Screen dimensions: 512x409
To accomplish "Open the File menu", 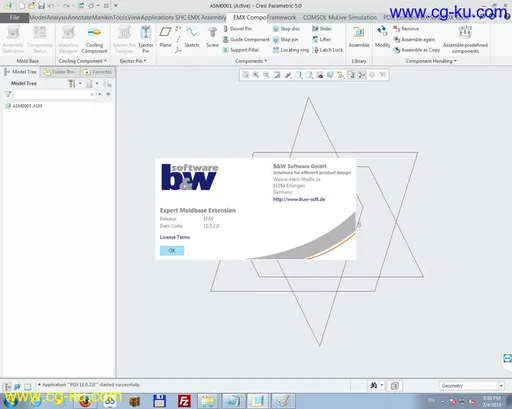I will 14,17.
